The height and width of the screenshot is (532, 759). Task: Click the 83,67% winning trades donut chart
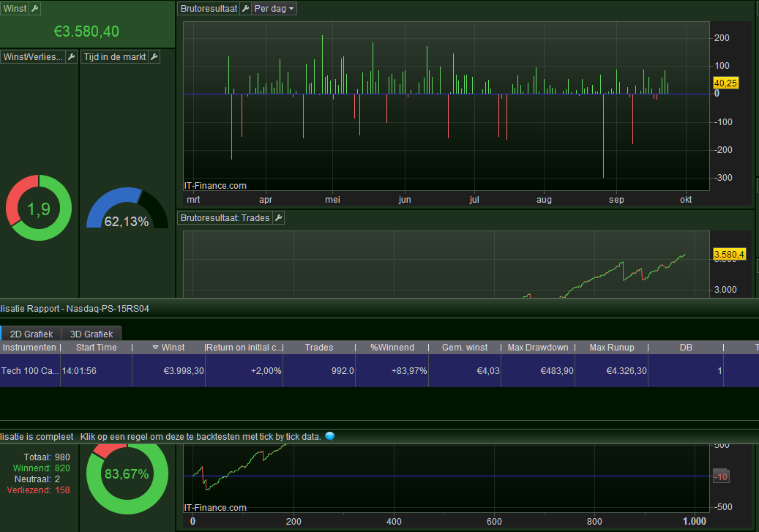click(x=126, y=474)
